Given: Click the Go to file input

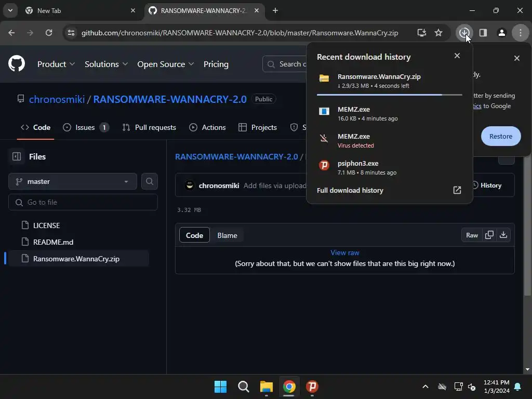Looking at the screenshot, I should point(83,202).
